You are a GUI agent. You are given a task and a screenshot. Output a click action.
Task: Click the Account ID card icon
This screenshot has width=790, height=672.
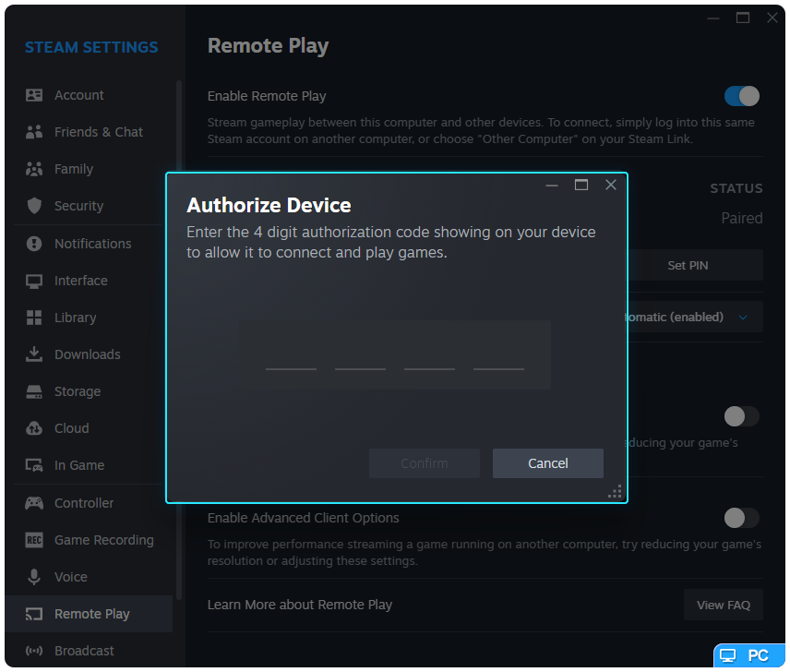click(x=34, y=95)
